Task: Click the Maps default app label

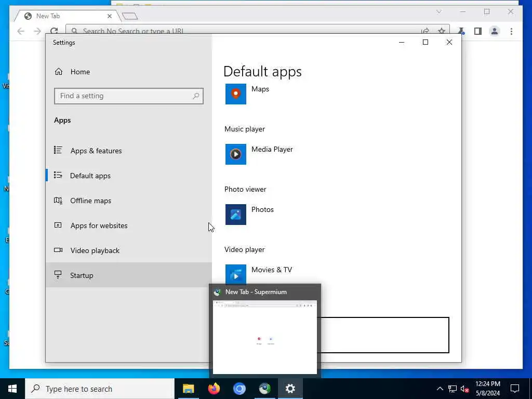Action: 260,89
